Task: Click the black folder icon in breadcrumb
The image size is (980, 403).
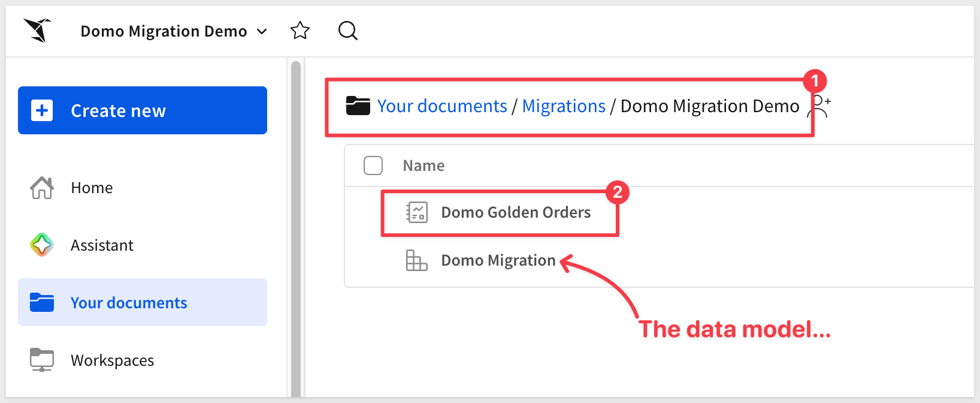Action: point(358,106)
